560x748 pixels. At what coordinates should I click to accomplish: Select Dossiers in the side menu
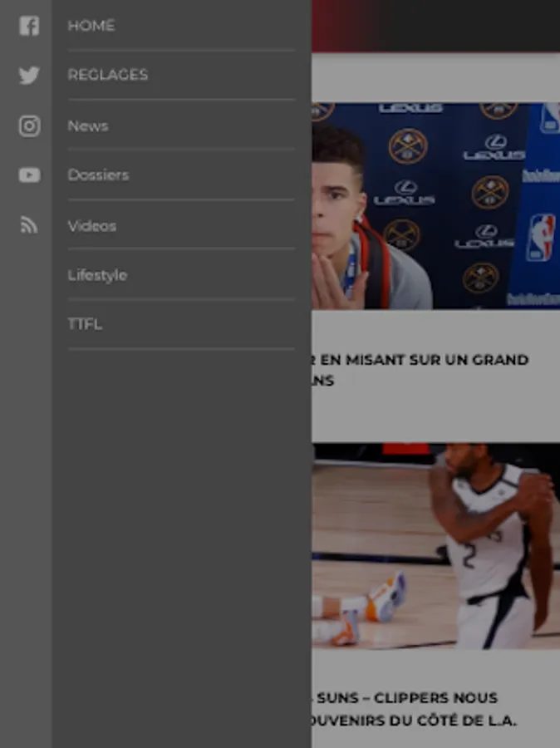coord(181,175)
